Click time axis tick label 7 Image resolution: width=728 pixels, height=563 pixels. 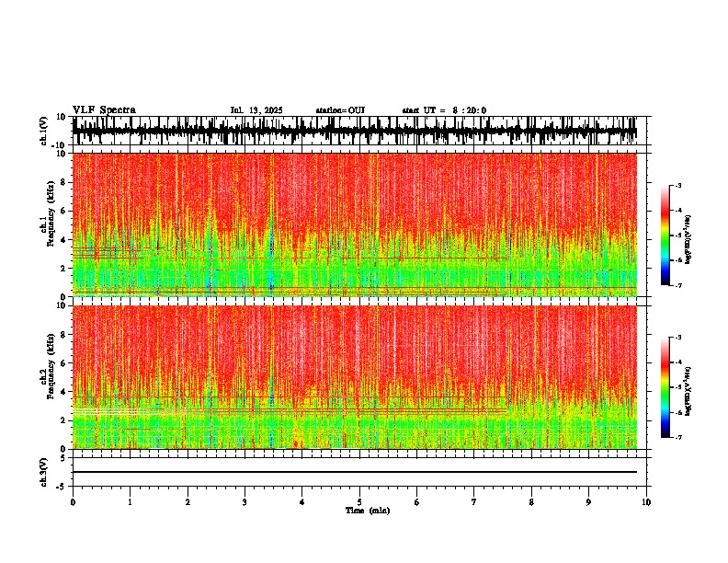pyautogui.click(x=474, y=502)
